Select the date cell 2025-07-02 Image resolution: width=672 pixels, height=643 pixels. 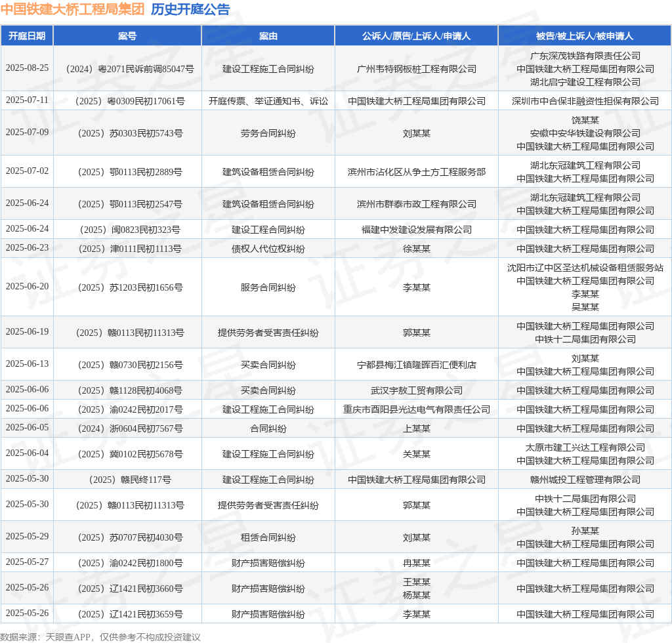(27, 171)
